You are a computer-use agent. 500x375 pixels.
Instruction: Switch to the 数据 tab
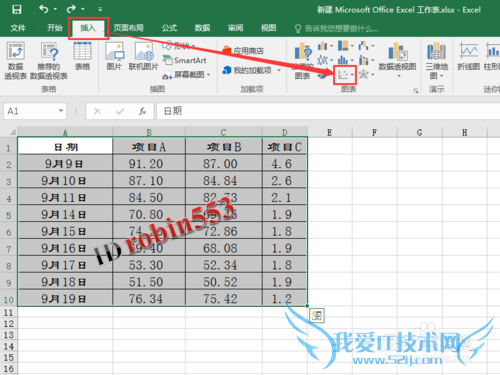203,28
